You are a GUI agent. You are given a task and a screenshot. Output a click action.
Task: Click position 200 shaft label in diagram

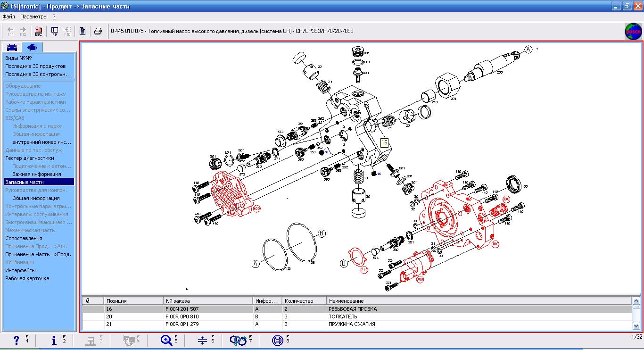[499, 72]
